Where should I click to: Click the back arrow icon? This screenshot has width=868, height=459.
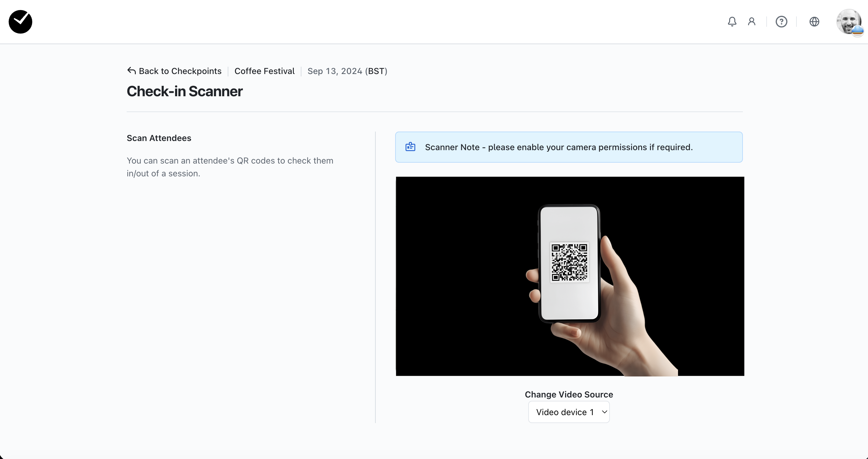coord(132,71)
